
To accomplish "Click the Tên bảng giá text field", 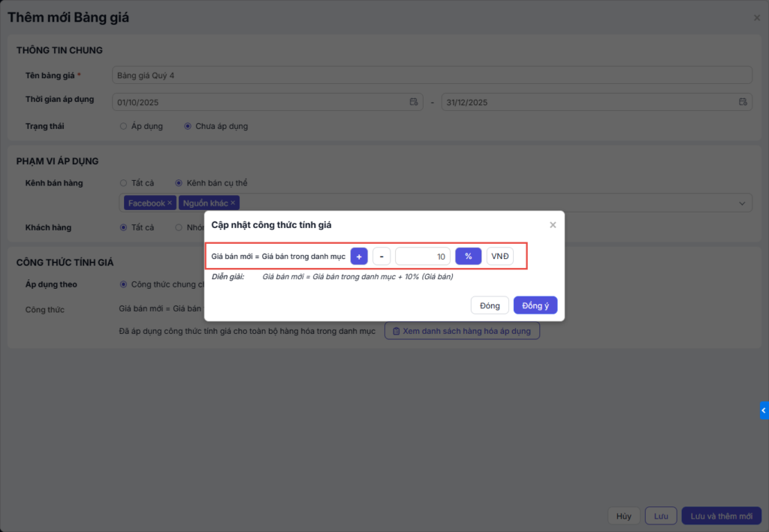I will point(432,75).
